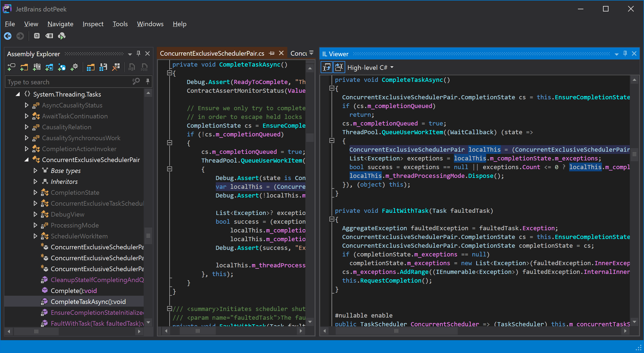Click the show metadata tokens tag icon
This screenshot has width=644, height=353.
point(49,36)
